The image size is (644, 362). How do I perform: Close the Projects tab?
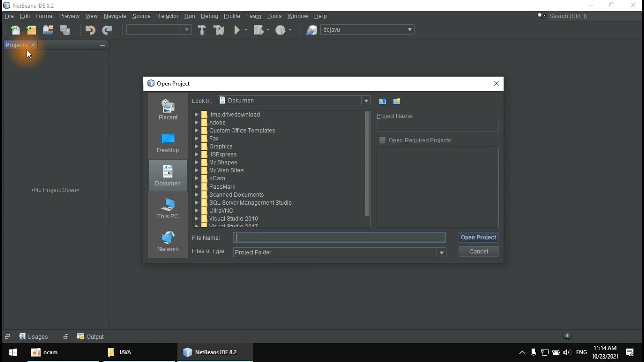[33, 45]
